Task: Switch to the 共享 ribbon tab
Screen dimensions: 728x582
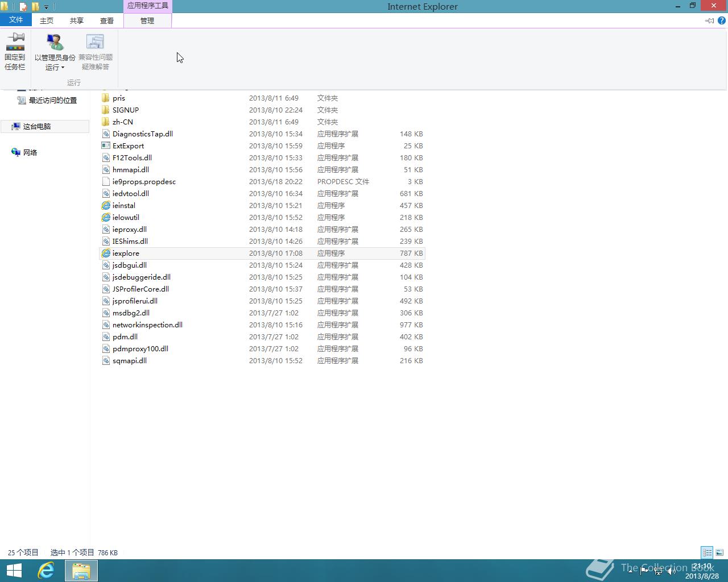Action: tap(77, 20)
